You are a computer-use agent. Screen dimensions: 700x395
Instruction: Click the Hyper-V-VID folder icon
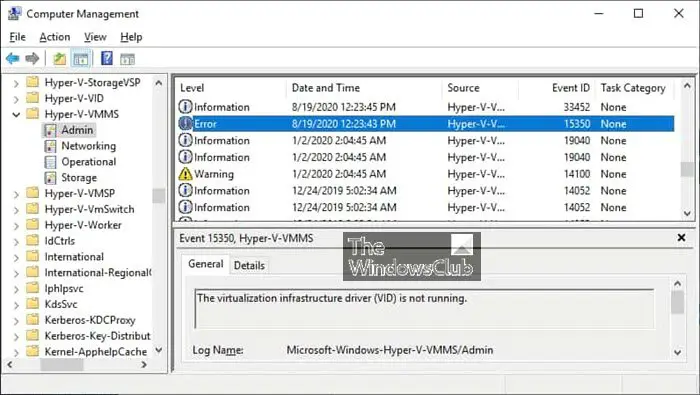pos(33,98)
